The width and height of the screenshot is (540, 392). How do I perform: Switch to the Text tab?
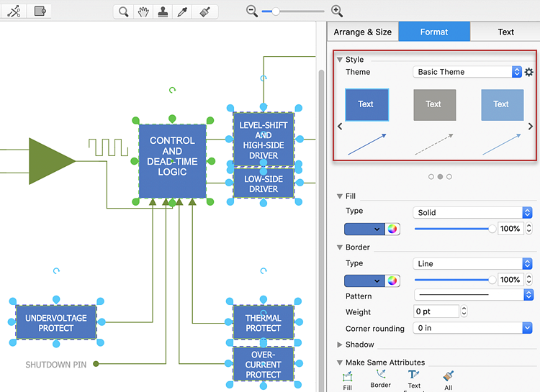point(505,32)
